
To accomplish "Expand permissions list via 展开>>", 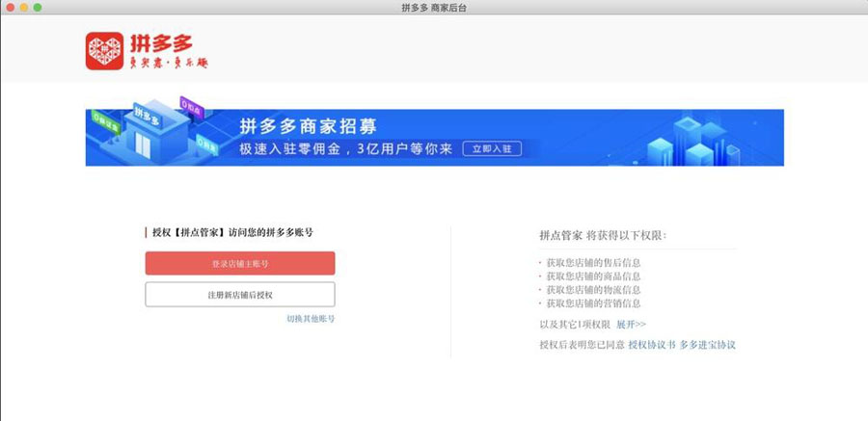I will (631, 325).
